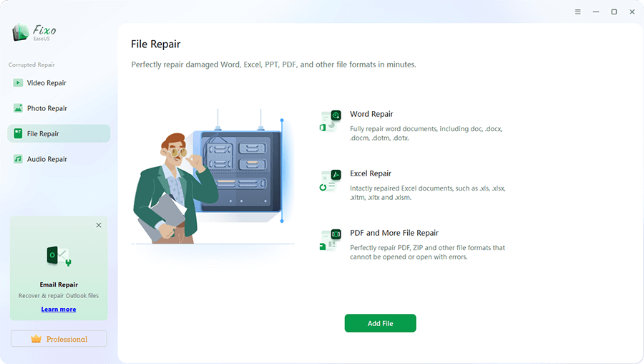644x364 pixels.
Task: Click the Corrupted Repair section label
Action: click(31, 64)
